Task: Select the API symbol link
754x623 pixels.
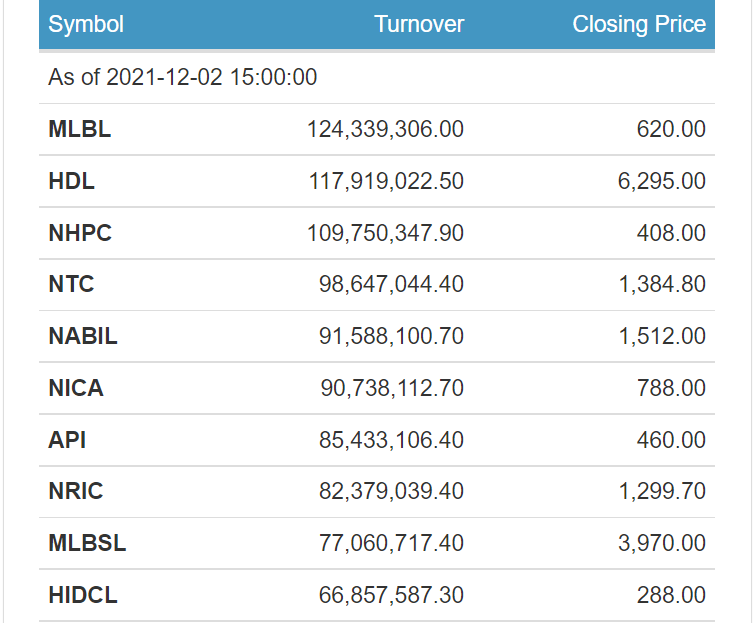Action: pyautogui.click(x=67, y=440)
